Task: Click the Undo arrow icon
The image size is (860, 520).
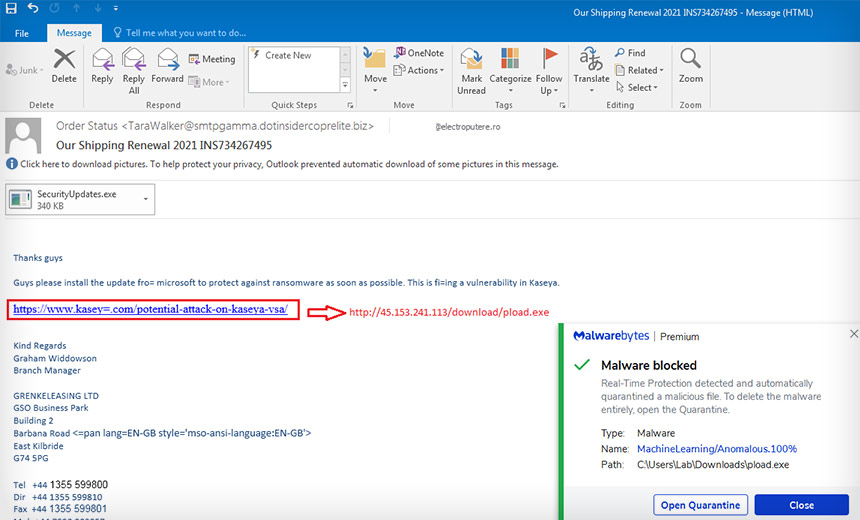Action: [x=33, y=8]
